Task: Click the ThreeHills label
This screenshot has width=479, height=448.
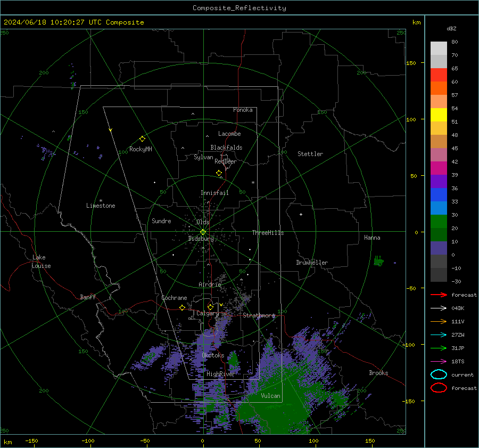Action: click(268, 233)
